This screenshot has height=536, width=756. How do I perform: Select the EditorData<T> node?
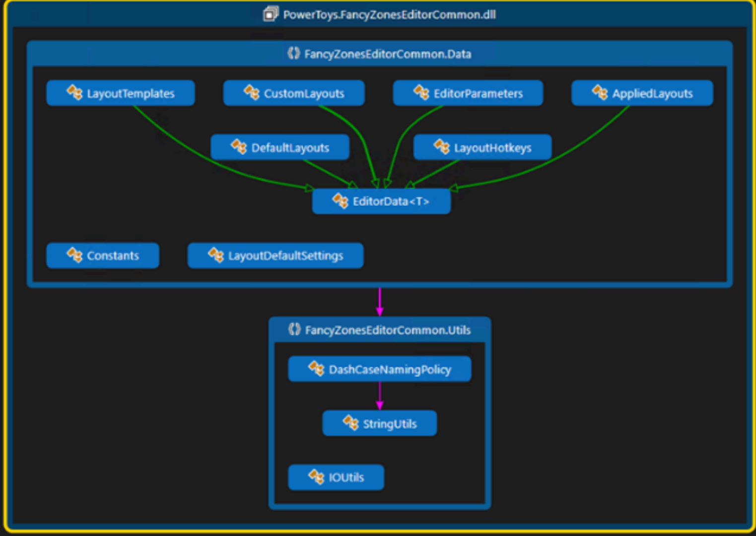click(x=381, y=201)
